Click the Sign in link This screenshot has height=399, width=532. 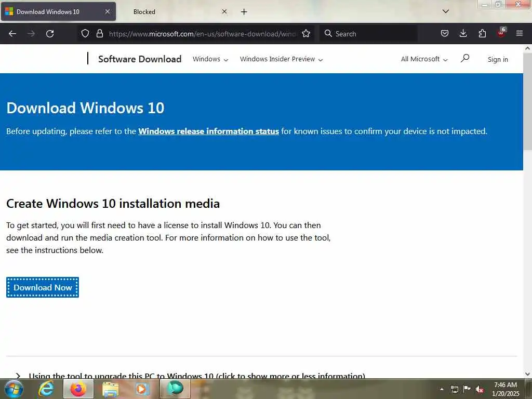(498, 59)
